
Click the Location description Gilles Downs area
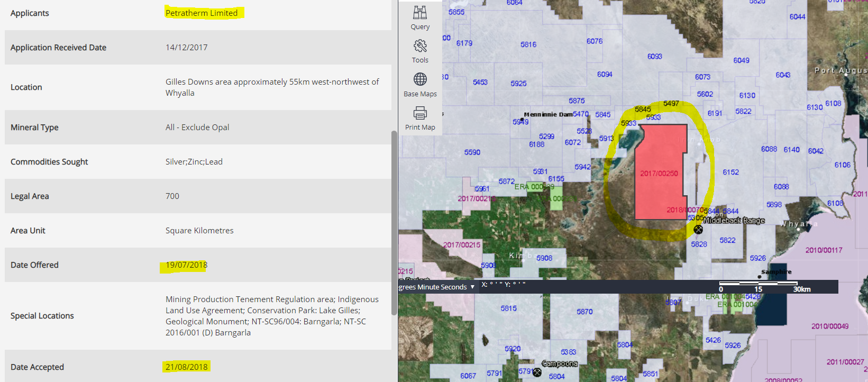click(272, 87)
